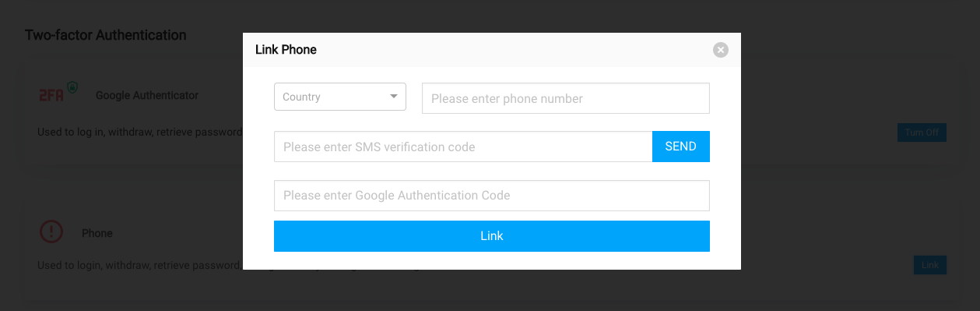The height and width of the screenshot is (311, 980).
Task: Click the Phone label in background
Action: tap(97, 233)
